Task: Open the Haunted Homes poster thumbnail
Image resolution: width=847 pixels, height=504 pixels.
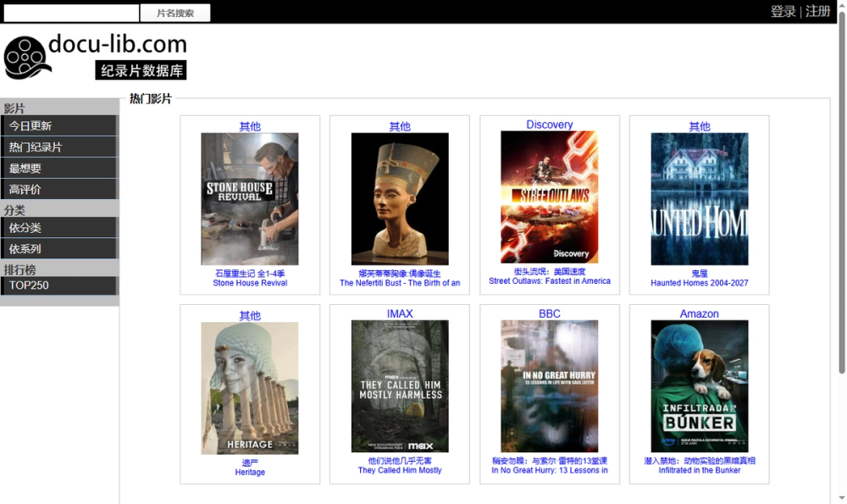Action: (x=700, y=199)
